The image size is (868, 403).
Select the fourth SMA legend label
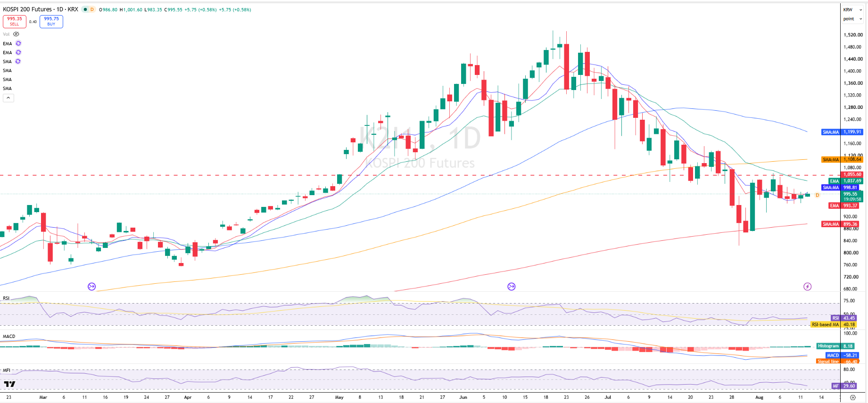[8, 88]
